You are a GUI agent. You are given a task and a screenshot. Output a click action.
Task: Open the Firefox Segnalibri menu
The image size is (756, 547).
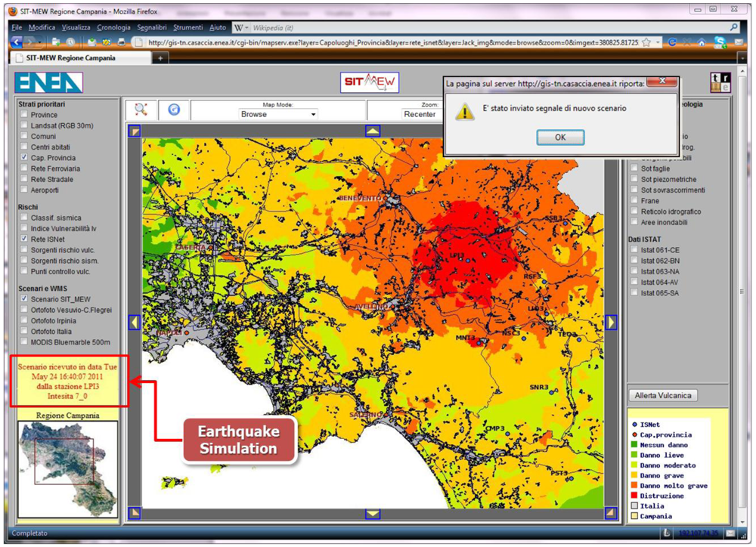tap(152, 27)
